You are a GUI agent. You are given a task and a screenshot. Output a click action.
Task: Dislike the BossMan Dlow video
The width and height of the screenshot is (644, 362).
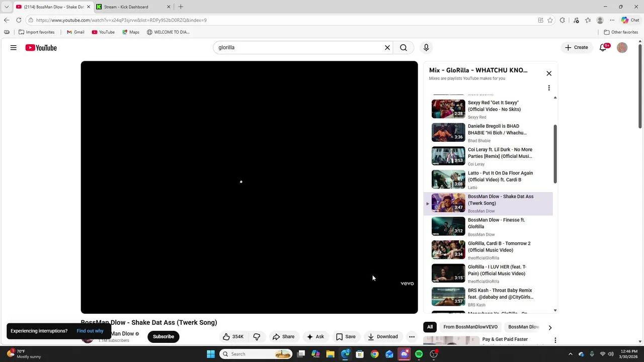tap(257, 337)
